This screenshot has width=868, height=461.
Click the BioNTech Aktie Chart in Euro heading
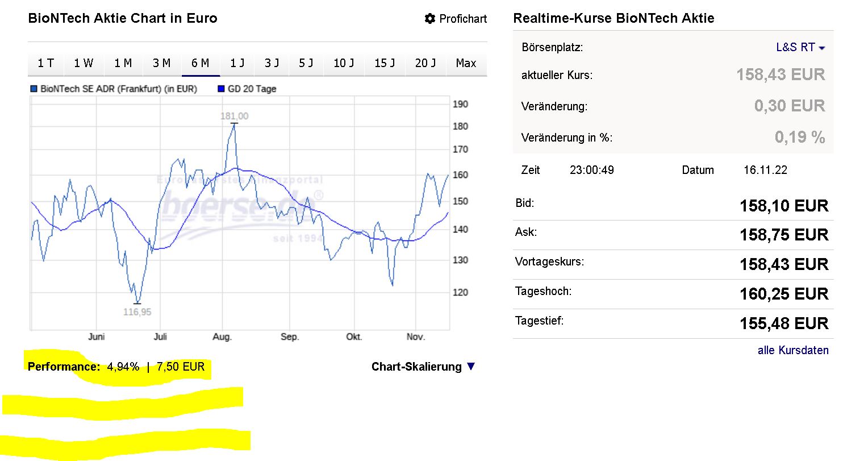pyautogui.click(x=123, y=18)
